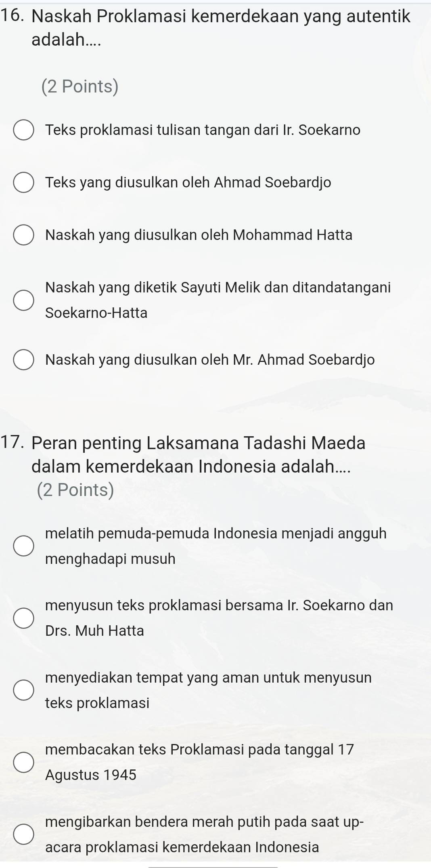
Task: Choose radio circle beside 'Teks yang diusulkan oleh Ahmad Soebardjo'
Action: 24,183
